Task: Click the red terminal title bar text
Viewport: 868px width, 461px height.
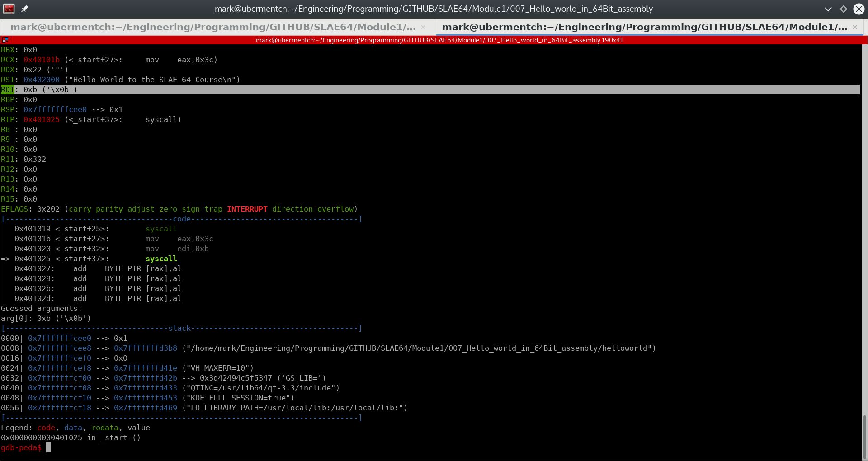Action: pyautogui.click(x=439, y=40)
